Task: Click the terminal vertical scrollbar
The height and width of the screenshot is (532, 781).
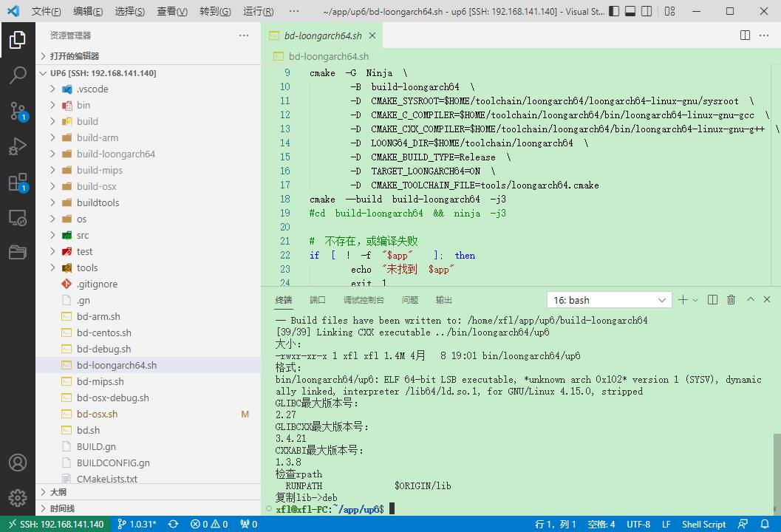Action: 776,473
